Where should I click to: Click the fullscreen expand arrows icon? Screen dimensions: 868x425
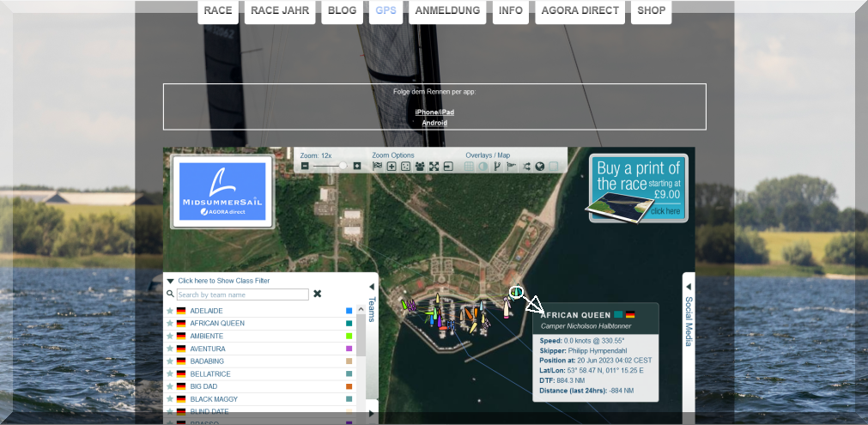(x=434, y=167)
